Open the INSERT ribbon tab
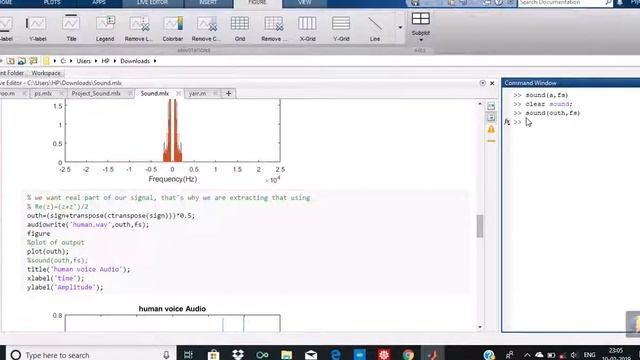 (x=208, y=3)
